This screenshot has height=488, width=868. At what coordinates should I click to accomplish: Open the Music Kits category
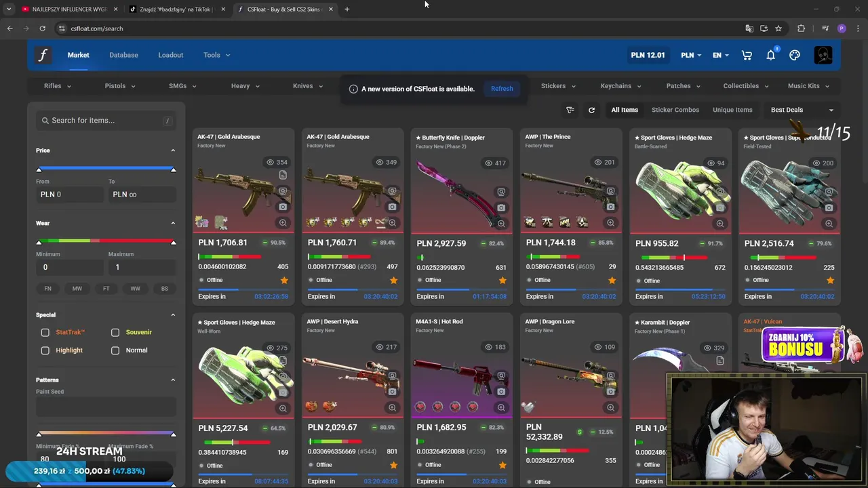pyautogui.click(x=808, y=86)
